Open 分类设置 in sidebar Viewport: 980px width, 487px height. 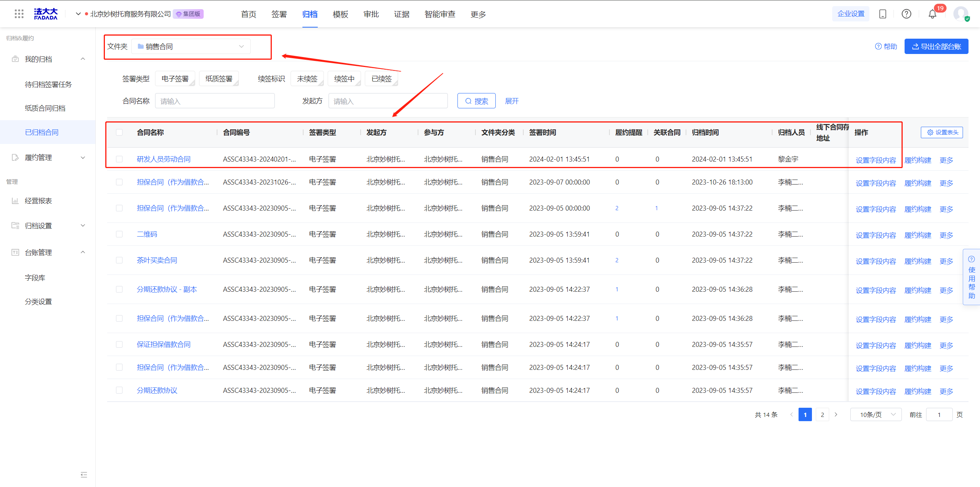(38, 301)
